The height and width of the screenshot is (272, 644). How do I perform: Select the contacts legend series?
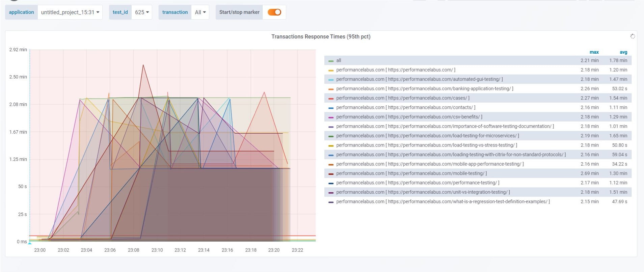pyautogui.click(x=406, y=107)
